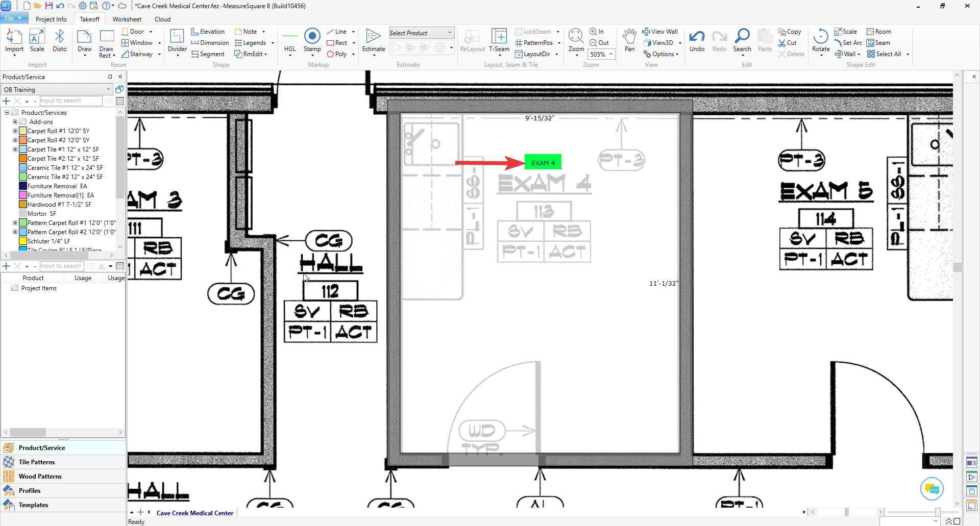Switch to the Project Info tab

tap(51, 19)
